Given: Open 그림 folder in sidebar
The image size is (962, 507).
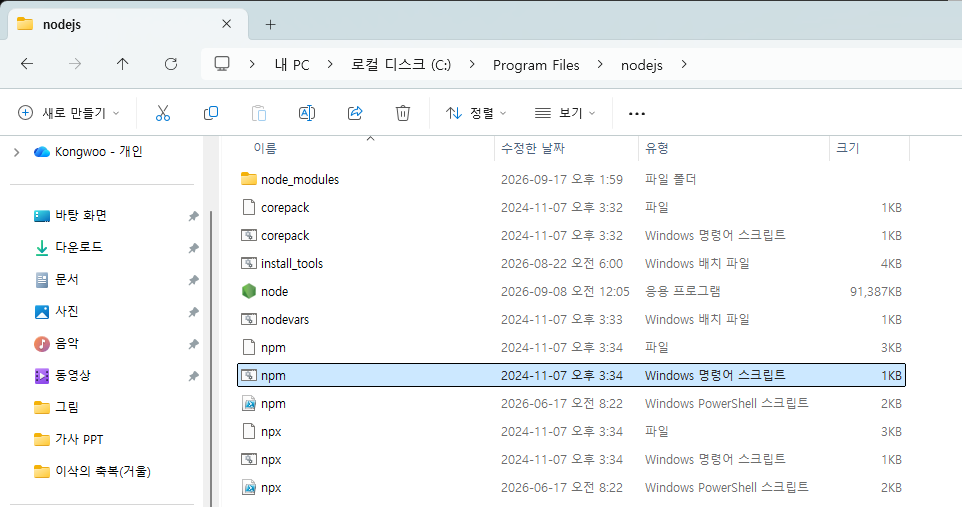Looking at the screenshot, I should 56,407.
